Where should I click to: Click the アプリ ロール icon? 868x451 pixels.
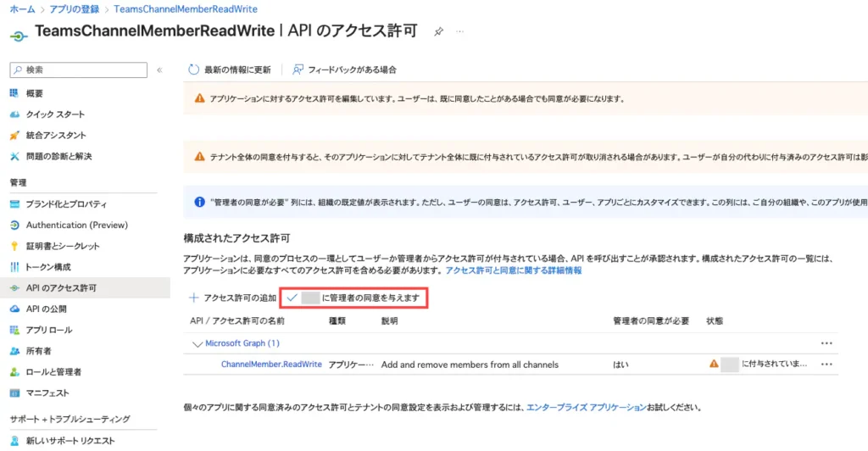[14, 331]
